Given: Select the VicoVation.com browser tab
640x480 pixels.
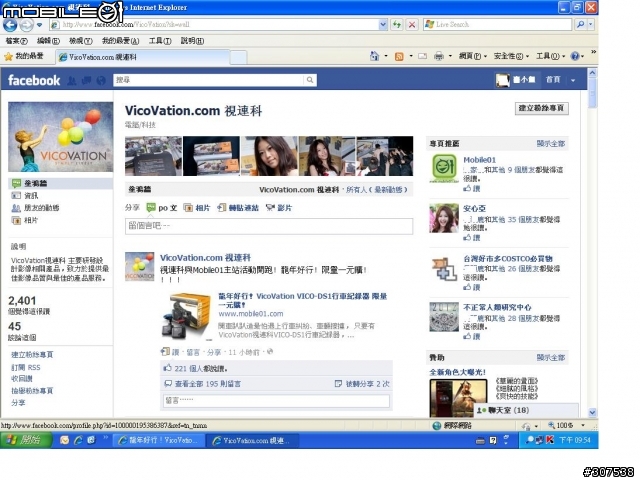Looking at the screenshot, I should pyautogui.click(x=143, y=57).
